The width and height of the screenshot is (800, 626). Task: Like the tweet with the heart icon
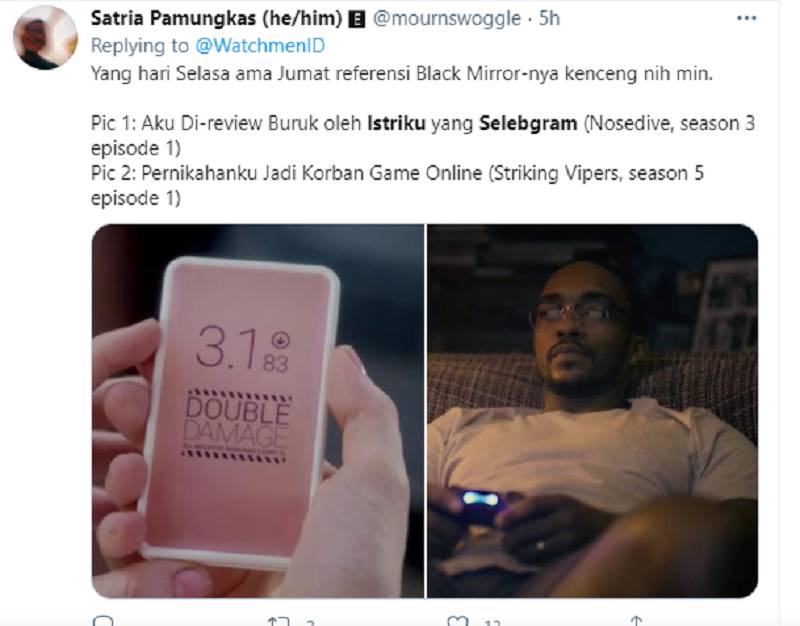457,621
